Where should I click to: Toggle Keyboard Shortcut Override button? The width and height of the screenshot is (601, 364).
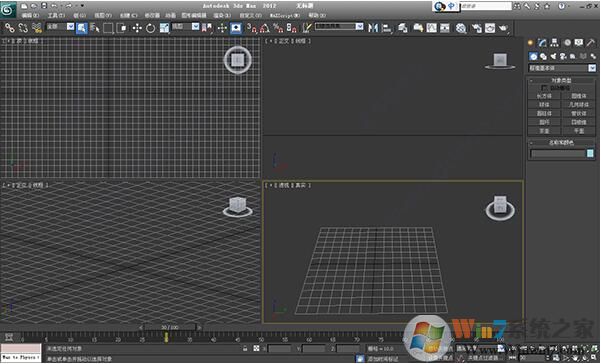236,28
